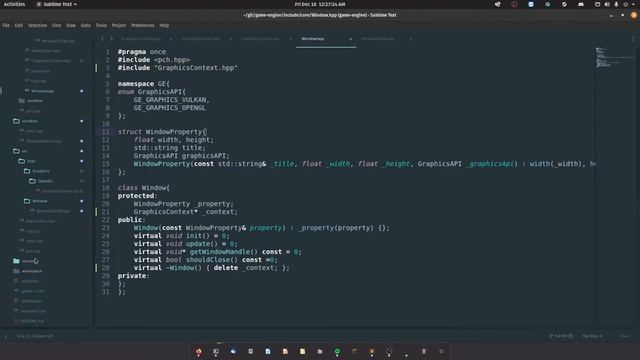Click the '#pragma once' line
Image resolution: width=640 pixels, height=360 pixels.
[x=142, y=52]
